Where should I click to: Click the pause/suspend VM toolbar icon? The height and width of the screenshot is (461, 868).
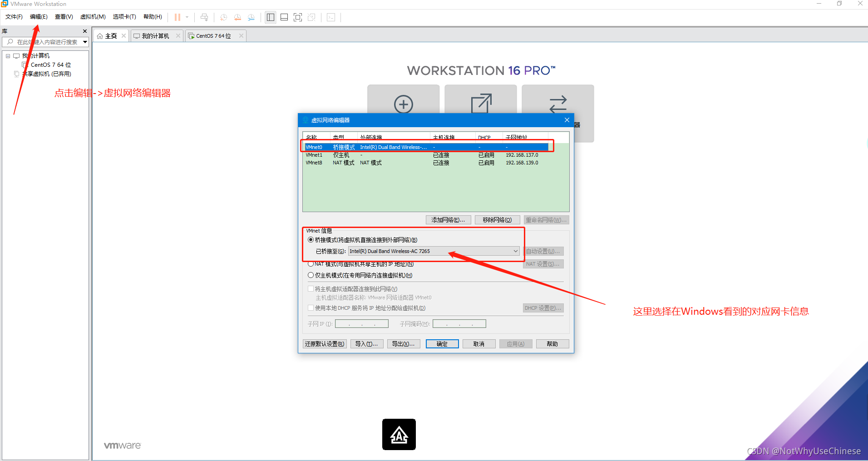178,17
